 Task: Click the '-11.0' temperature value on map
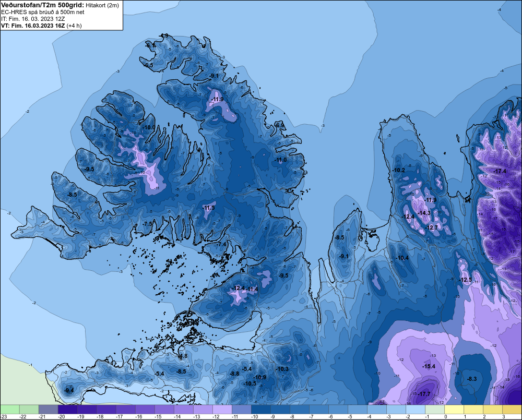coord(280,160)
